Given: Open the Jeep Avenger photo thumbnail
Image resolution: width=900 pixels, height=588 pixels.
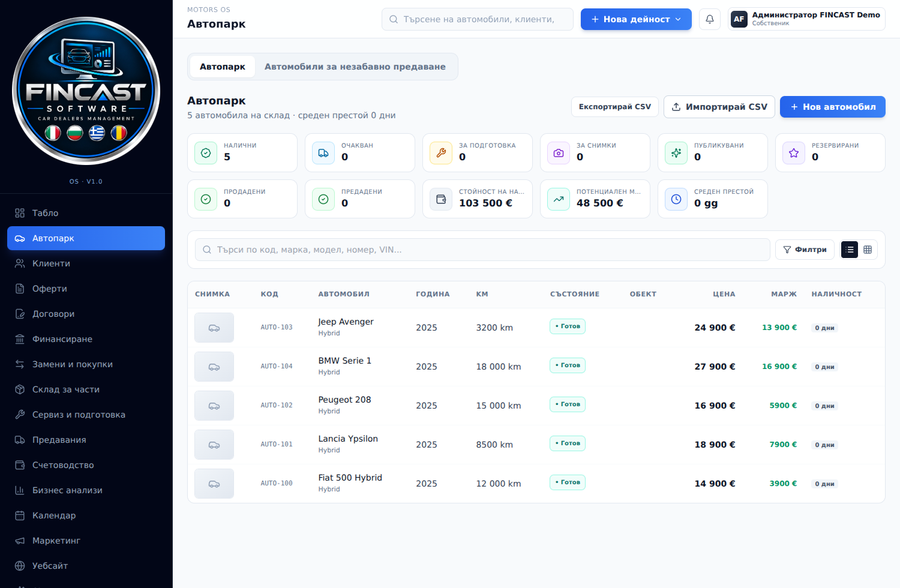Looking at the screenshot, I should point(214,328).
